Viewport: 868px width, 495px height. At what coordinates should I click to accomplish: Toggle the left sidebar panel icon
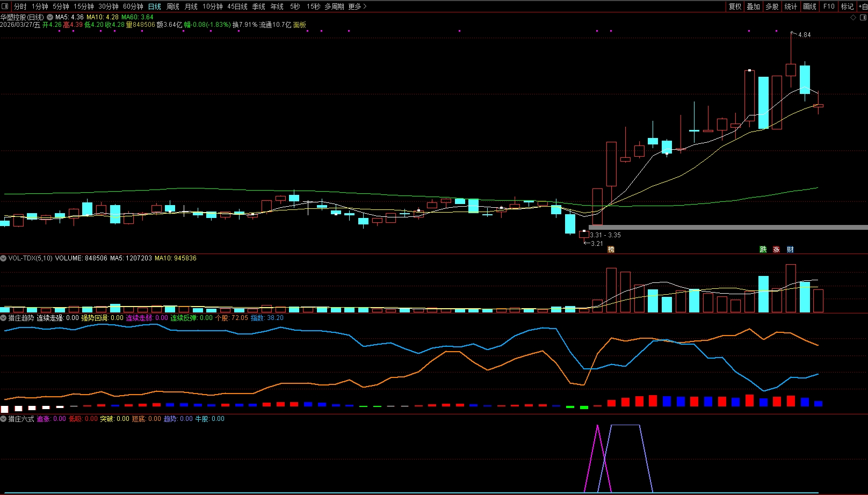tap(5, 6)
